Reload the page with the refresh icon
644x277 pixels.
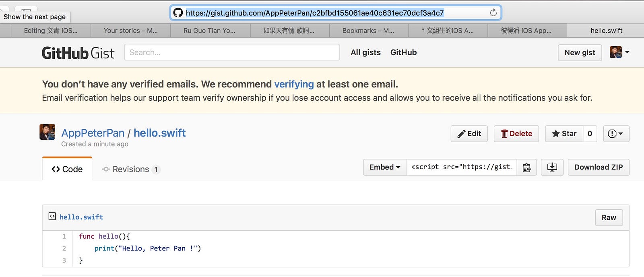pyautogui.click(x=493, y=12)
